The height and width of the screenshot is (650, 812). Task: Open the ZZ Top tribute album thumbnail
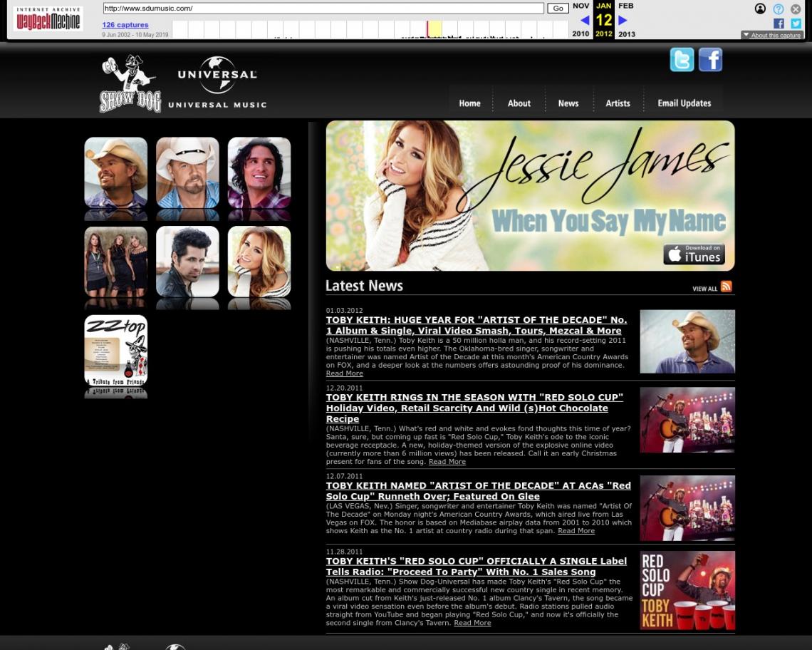tap(116, 351)
